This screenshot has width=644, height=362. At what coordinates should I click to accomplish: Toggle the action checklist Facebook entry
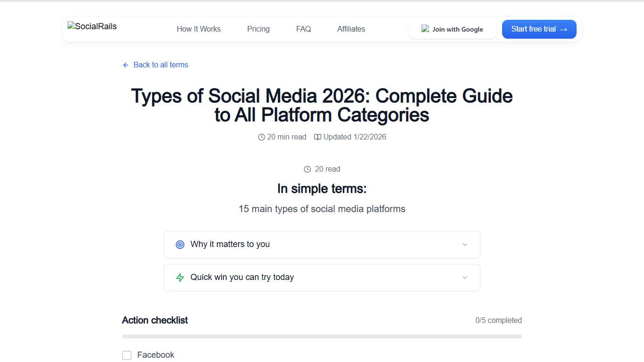(x=127, y=355)
